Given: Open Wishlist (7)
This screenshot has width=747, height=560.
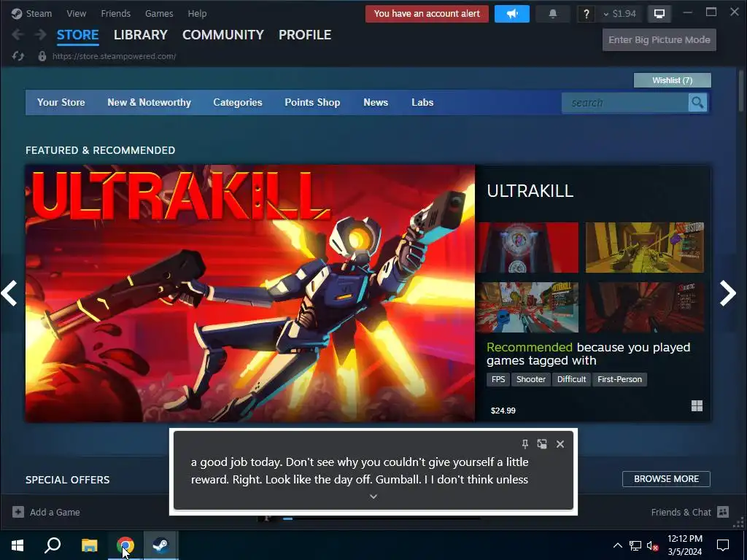Looking at the screenshot, I should tap(672, 80).
